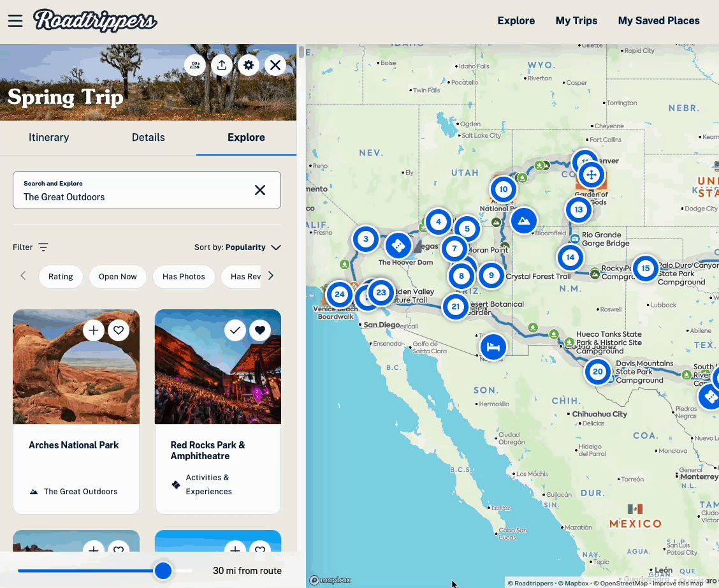Open trip settings gear
Screen dimensions: 719x588
point(249,65)
